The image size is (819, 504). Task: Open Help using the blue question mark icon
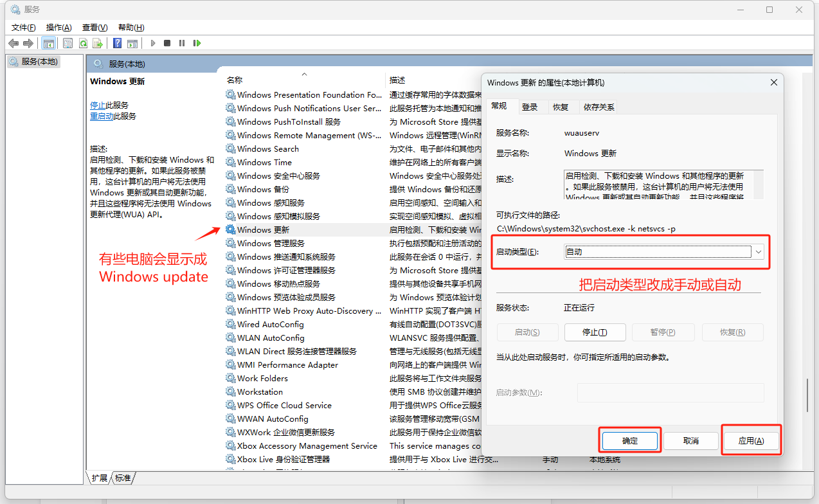tap(117, 42)
